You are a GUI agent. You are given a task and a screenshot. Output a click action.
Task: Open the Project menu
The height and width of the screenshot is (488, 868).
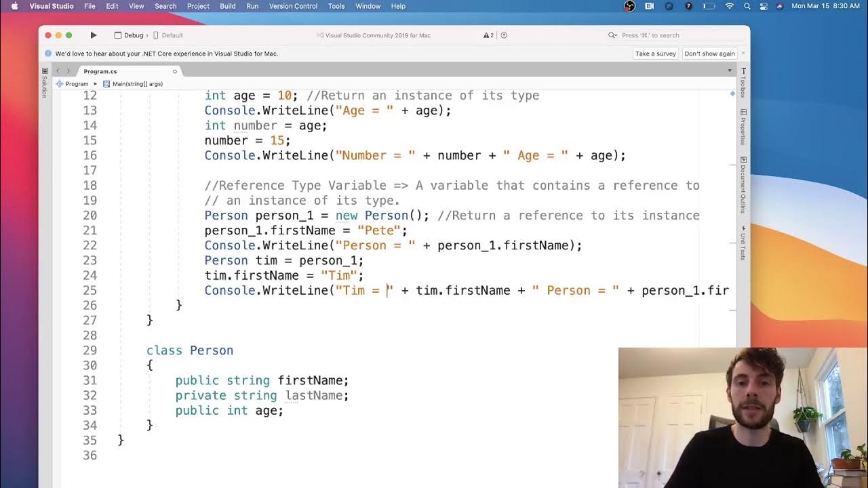point(198,6)
